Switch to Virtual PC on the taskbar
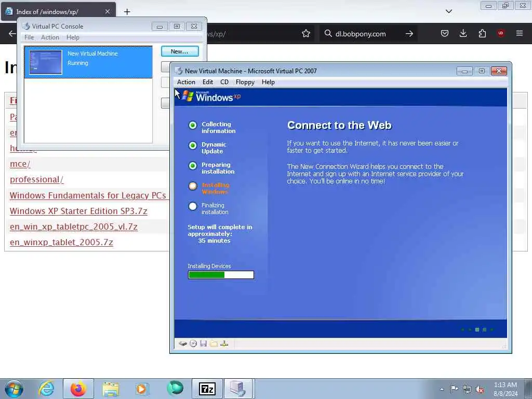Viewport: 532px width, 399px height. [238, 389]
